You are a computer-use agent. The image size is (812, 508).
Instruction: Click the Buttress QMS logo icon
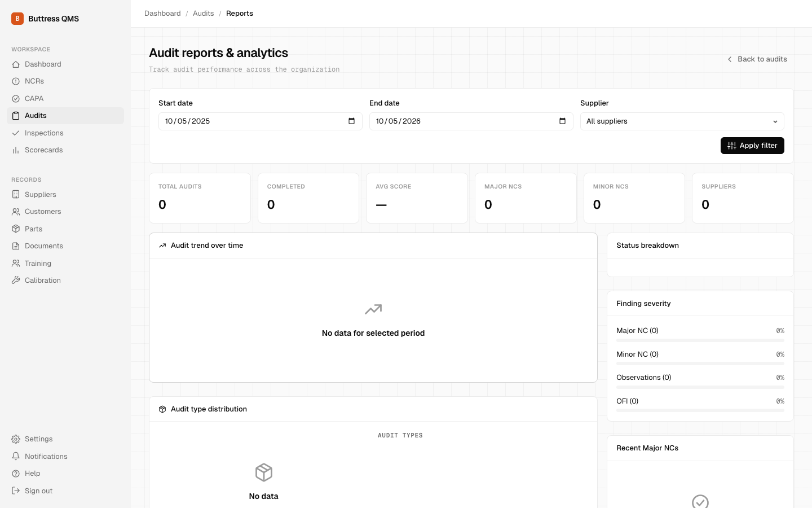(17, 19)
